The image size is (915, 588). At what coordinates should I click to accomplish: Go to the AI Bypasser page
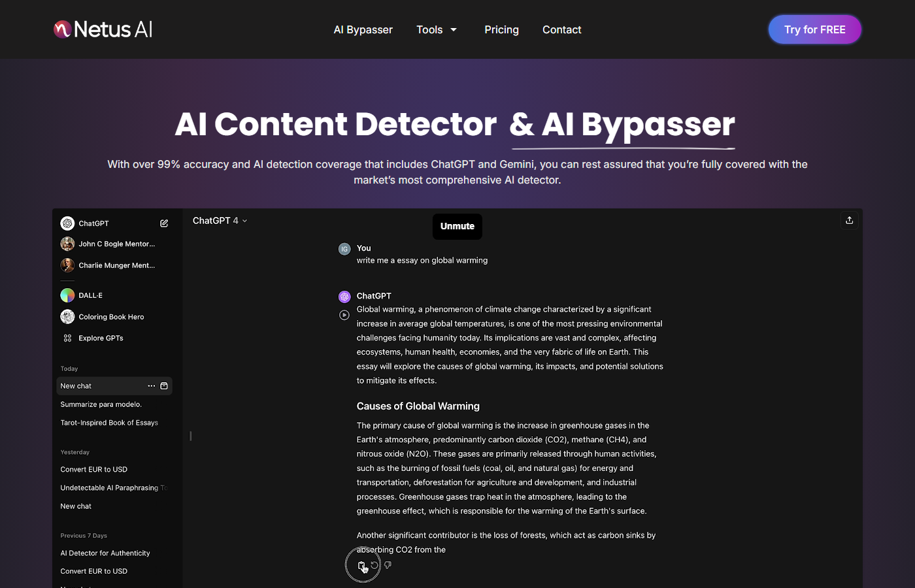tap(363, 29)
